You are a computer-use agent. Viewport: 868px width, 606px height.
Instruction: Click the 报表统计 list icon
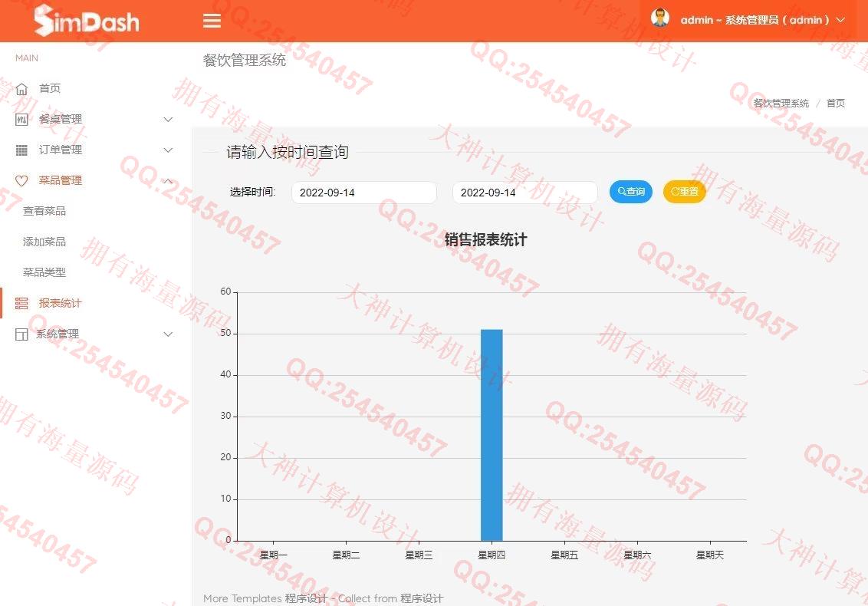21,303
